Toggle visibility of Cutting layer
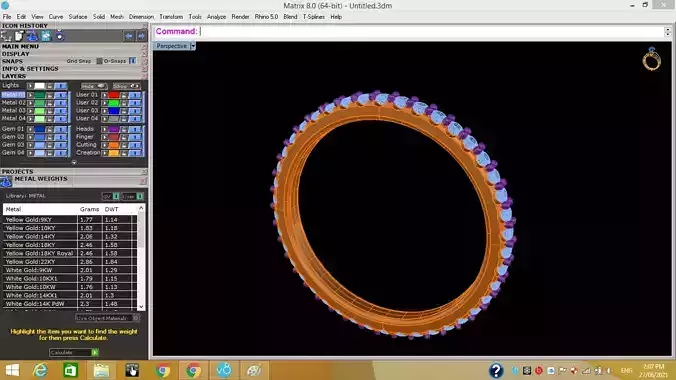Screen dimensions: 676x380 click(x=135, y=145)
